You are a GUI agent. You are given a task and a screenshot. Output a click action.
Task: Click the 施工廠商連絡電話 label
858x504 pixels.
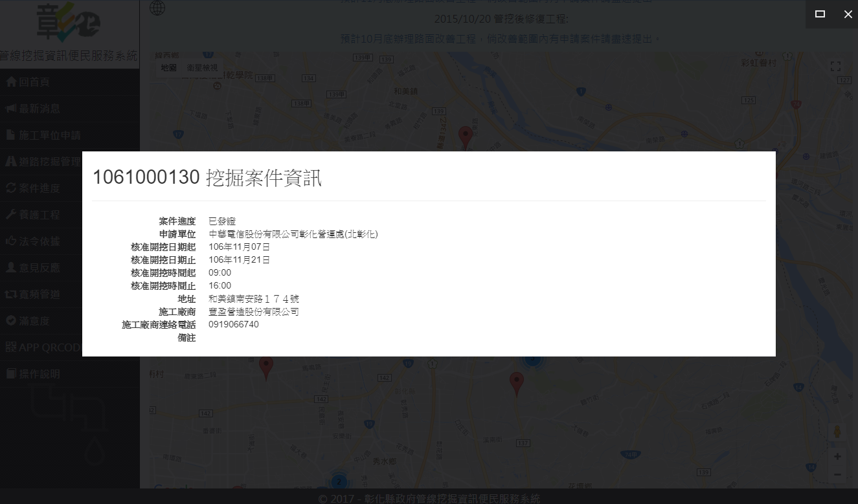(x=159, y=325)
